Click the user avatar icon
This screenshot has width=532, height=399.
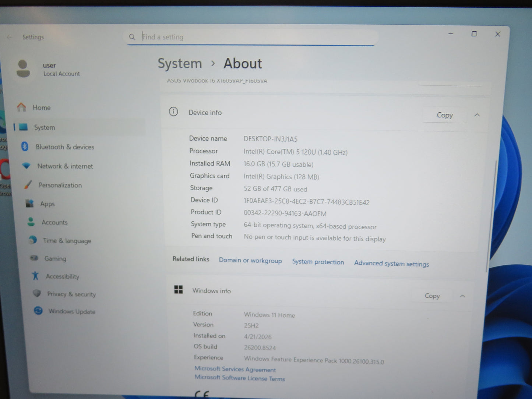tap(23, 69)
